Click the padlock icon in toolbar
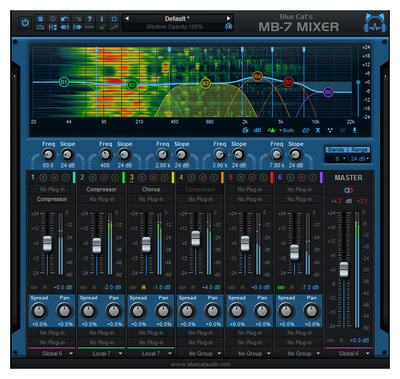The image size is (400, 379). [x=102, y=27]
